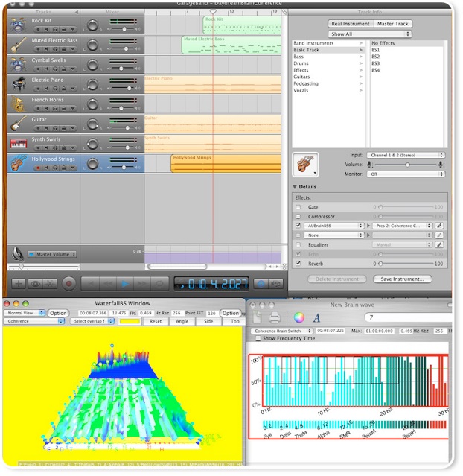Solo the Guitar track with headphone button
The width and height of the screenshot is (463, 476).
pyautogui.click(x=55, y=128)
